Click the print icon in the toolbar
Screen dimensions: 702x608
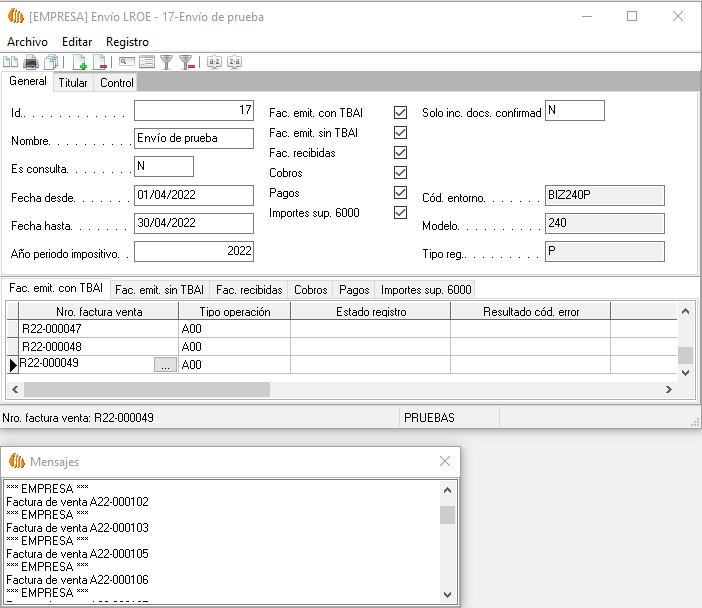[30, 62]
